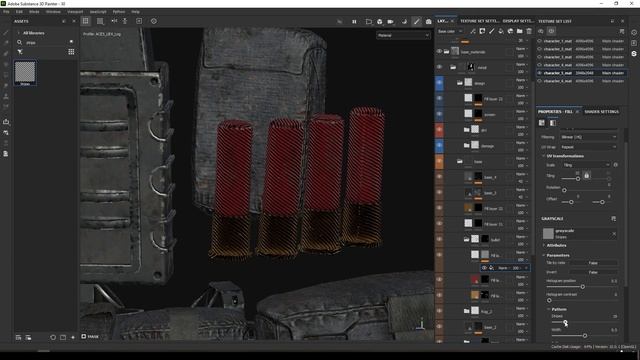640x360 pixels.
Task: Toggle visibility of Fill layer 22
Action: (x=439, y=98)
